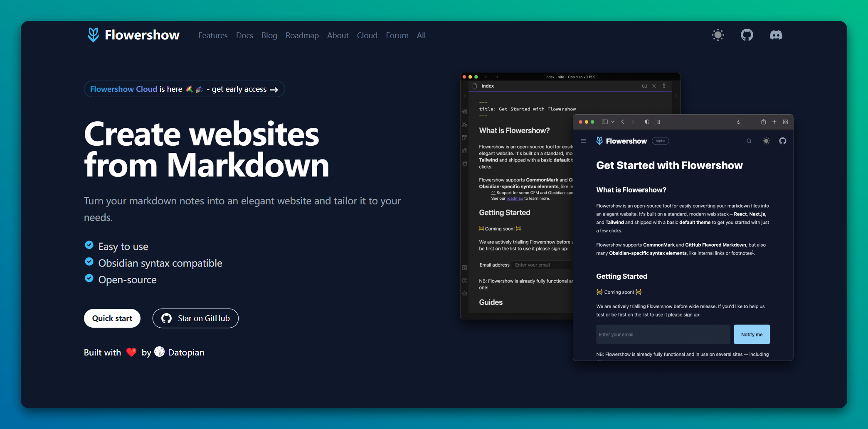Click the Flowershow tulip logo icon
868x429 pixels.
point(93,35)
